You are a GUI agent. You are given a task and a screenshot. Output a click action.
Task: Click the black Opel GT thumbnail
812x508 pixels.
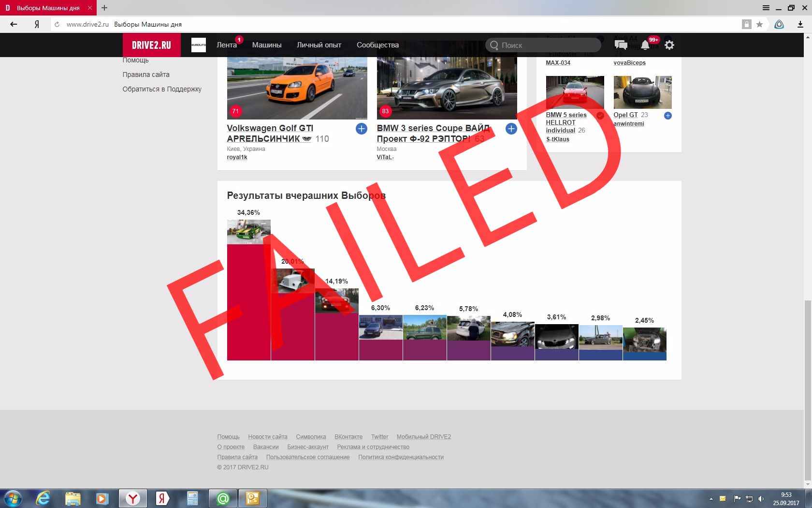click(642, 92)
